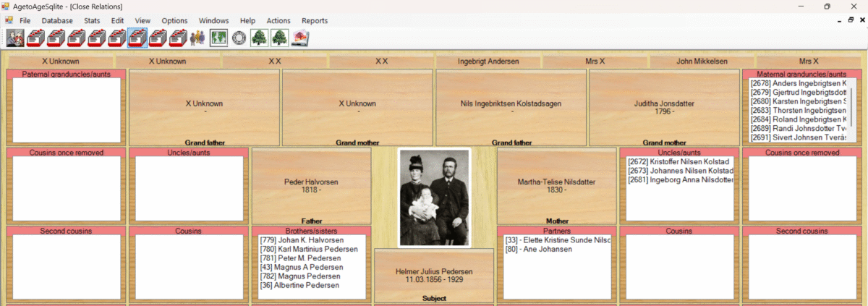868x306 pixels.
Task: Open the world map toolbar icon
Action: tap(218, 38)
